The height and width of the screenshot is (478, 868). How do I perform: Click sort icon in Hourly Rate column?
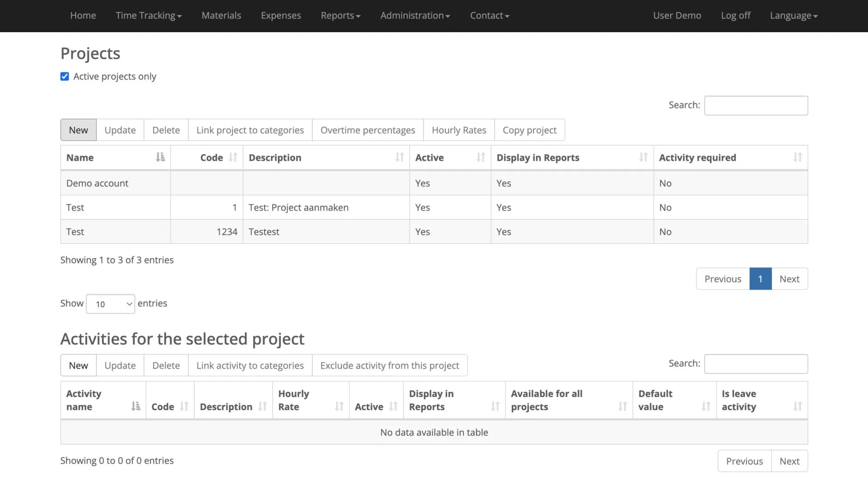pos(339,406)
